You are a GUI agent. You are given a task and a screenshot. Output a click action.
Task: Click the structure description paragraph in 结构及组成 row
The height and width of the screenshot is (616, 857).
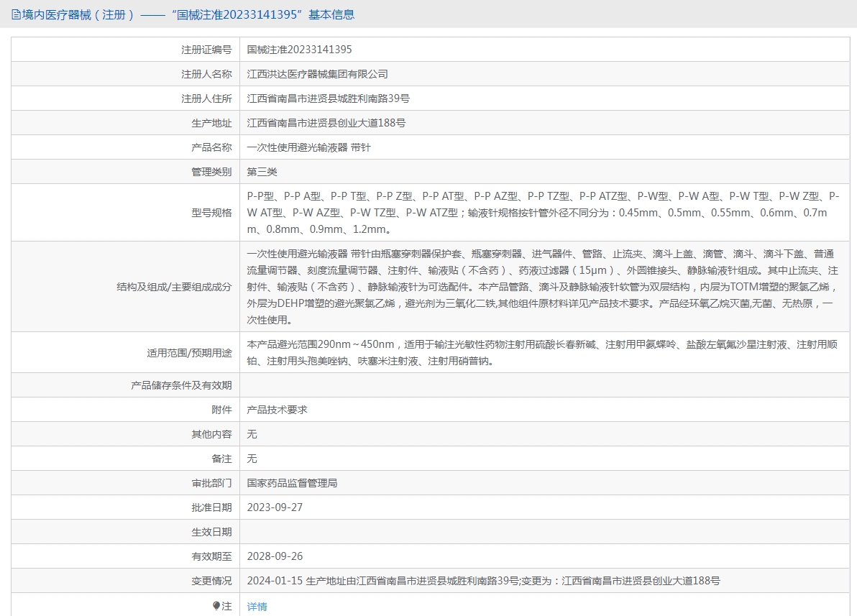(x=542, y=286)
